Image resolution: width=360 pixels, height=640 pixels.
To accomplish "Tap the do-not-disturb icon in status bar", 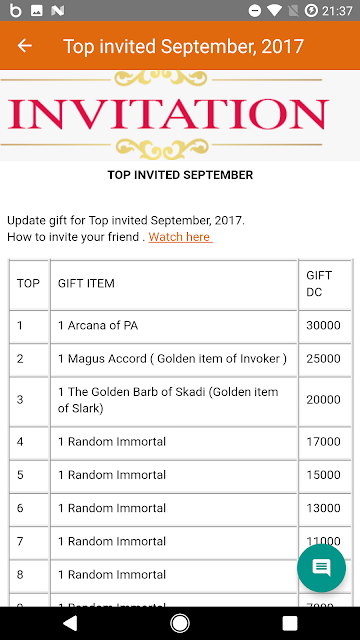I will (255, 11).
